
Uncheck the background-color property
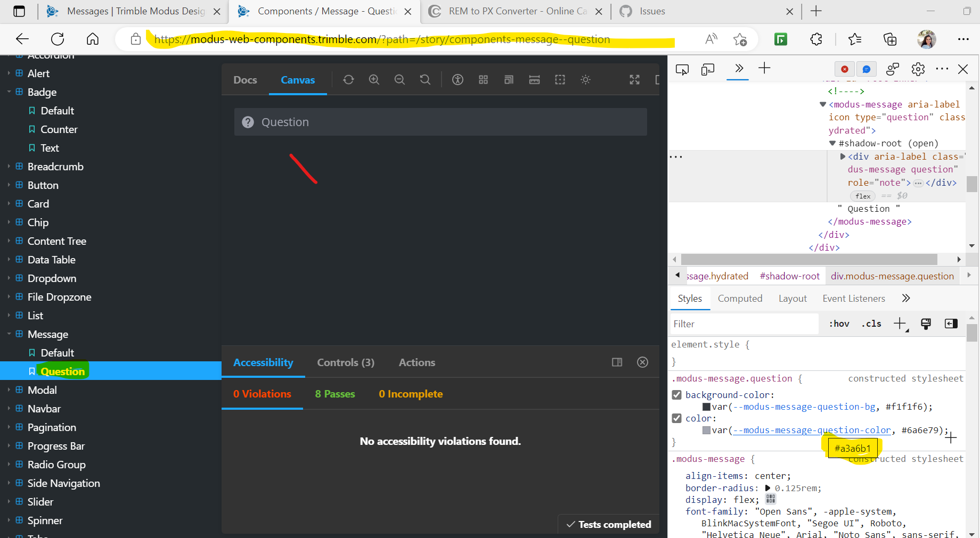[x=677, y=395]
